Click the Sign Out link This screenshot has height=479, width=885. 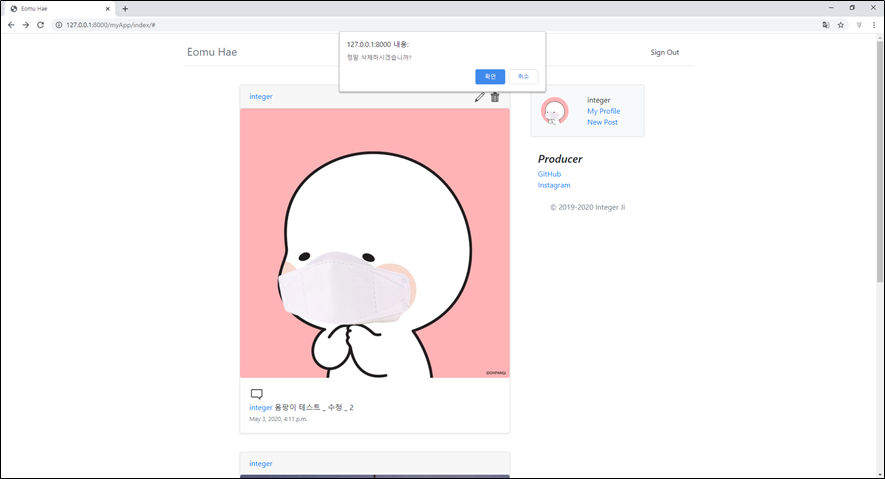(x=664, y=52)
